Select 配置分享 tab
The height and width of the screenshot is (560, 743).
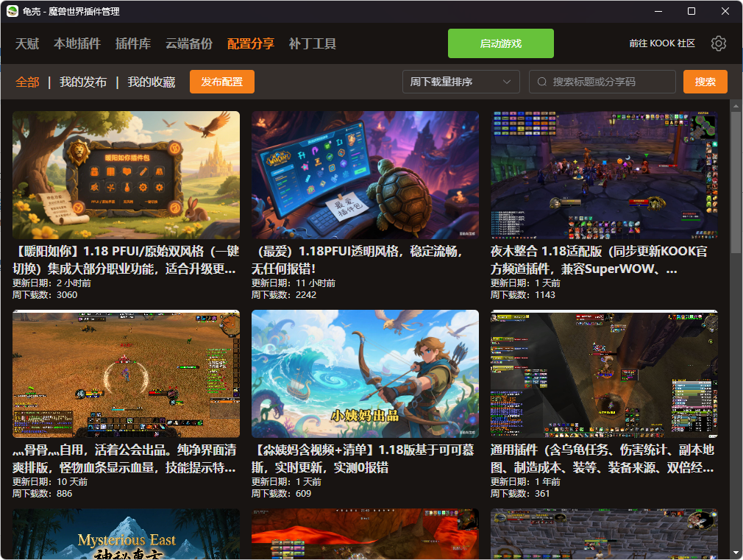[x=251, y=43]
